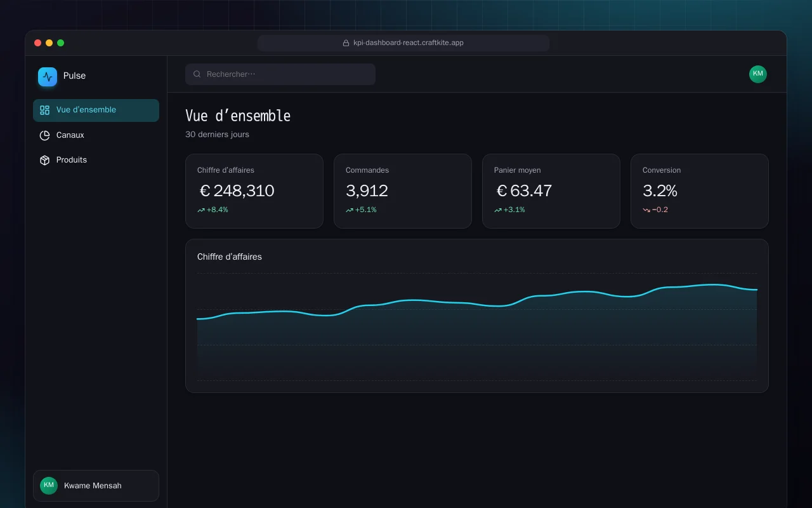Click the Pulse brand name
The image size is (812, 508).
pos(74,76)
